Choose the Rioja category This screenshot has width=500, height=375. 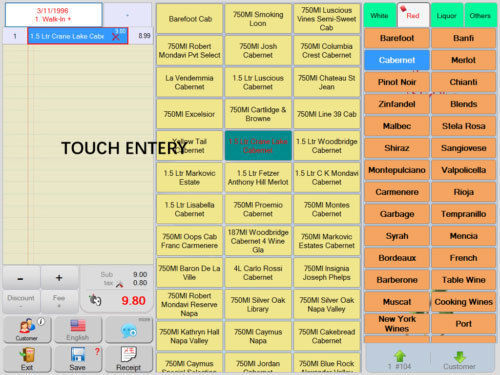[463, 192]
